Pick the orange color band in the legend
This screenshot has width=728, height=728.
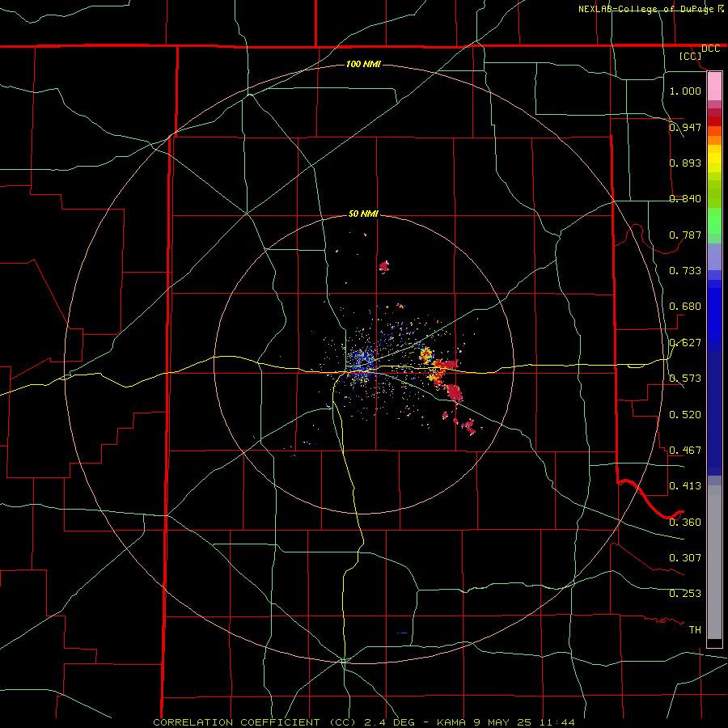click(714, 140)
